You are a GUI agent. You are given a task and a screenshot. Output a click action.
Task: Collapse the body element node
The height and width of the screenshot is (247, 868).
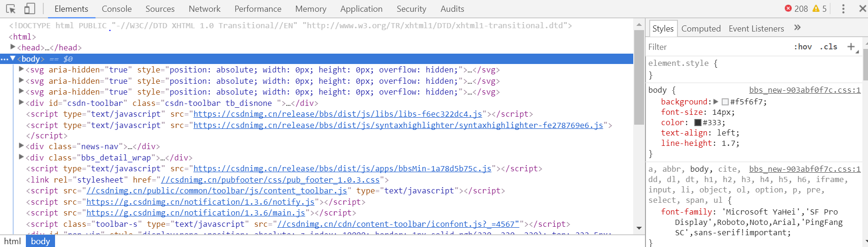coord(13,58)
